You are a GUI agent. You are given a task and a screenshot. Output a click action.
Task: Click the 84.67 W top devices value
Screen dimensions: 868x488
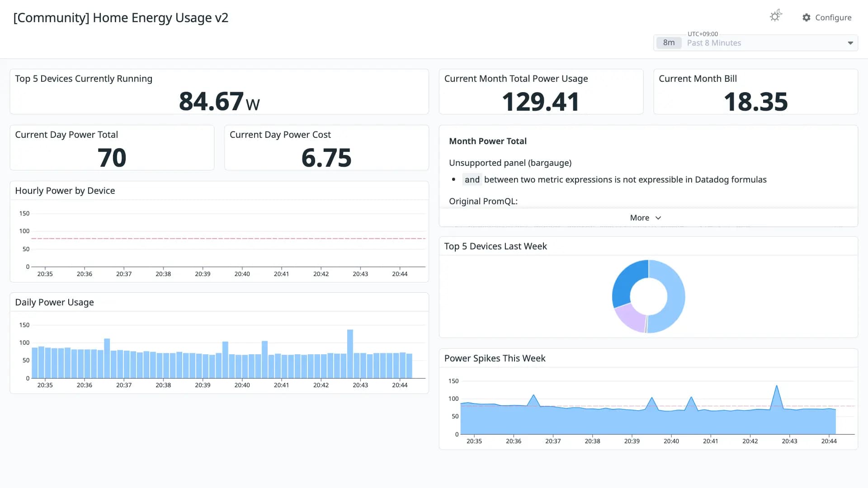[219, 101]
